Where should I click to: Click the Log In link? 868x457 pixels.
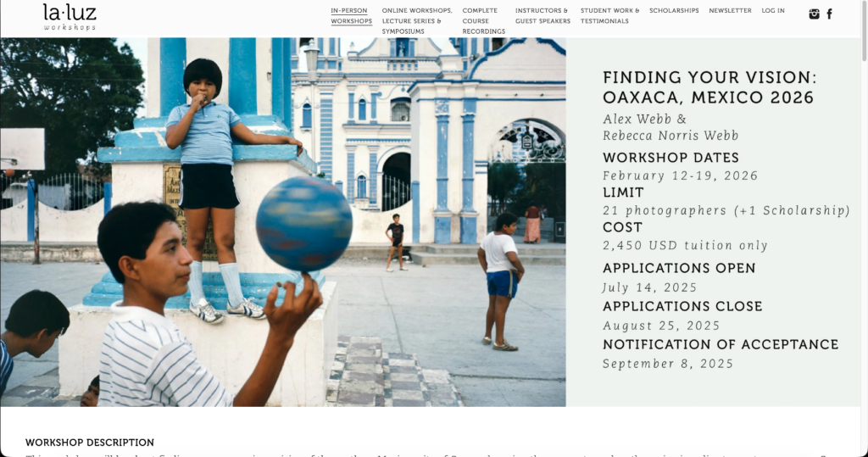tap(773, 10)
